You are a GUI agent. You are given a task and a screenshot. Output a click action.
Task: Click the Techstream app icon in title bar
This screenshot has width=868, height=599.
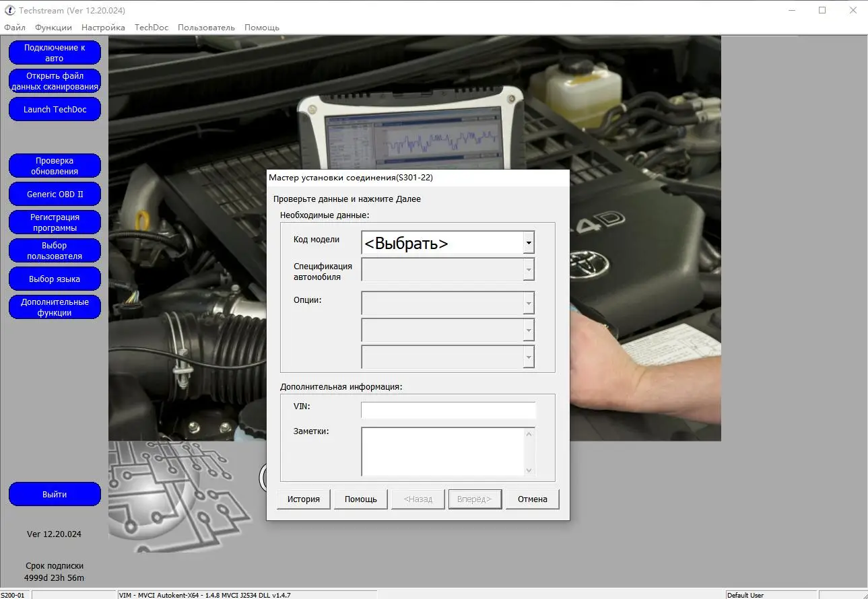click(x=9, y=10)
